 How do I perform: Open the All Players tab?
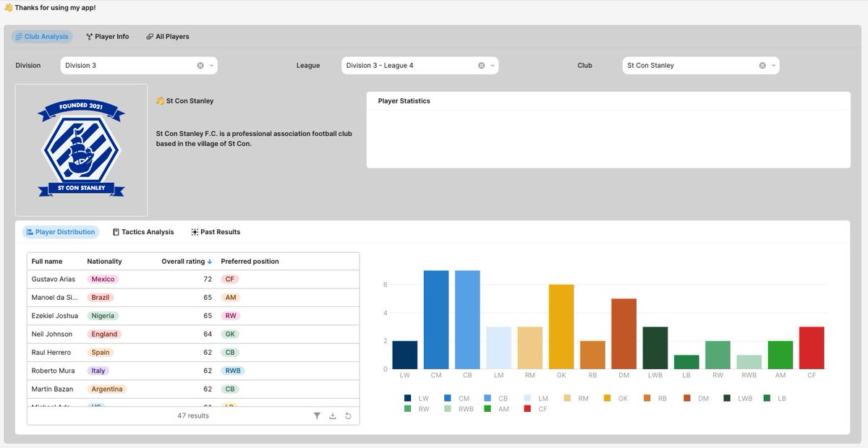(x=167, y=36)
